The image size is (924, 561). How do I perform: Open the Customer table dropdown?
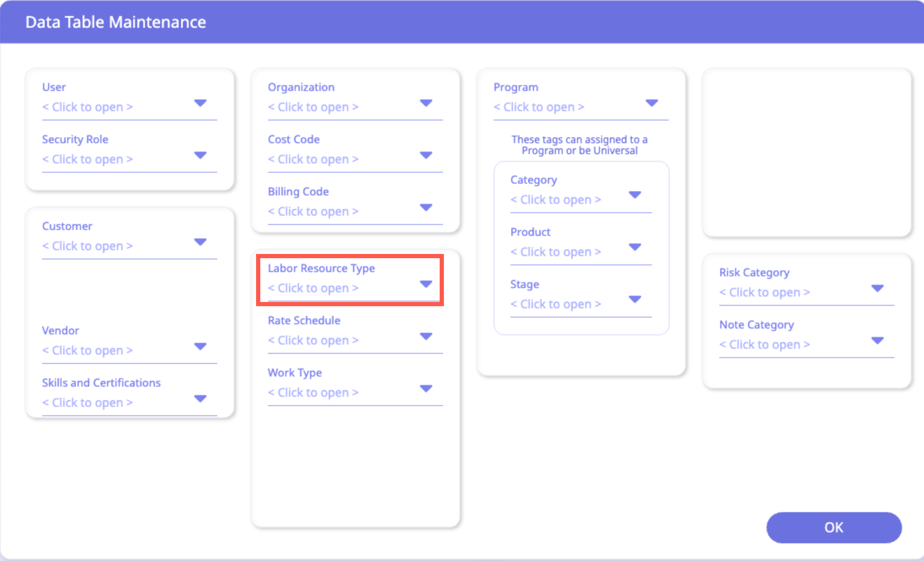(200, 242)
